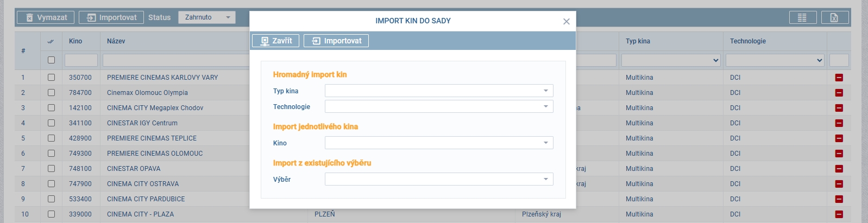The height and width of the screenshot is (223, 868).
Task: Close the Import kin do sady dialog
Action: tap(566, 21)
